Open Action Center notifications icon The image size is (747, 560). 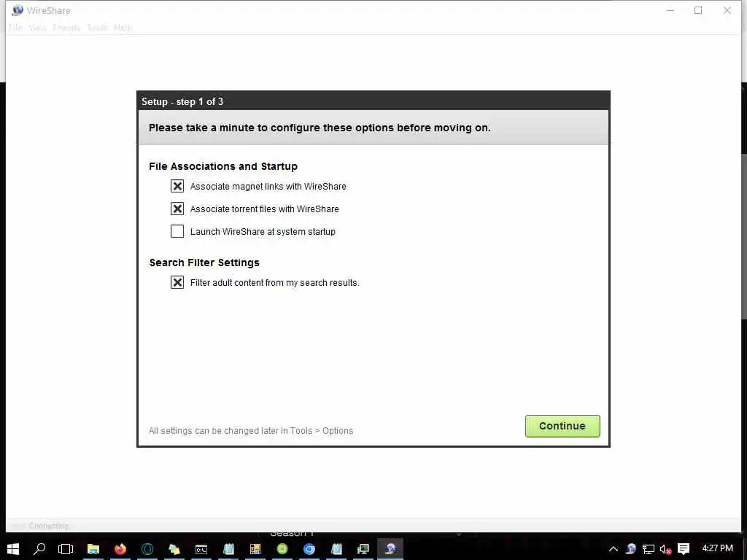point(684,549)
